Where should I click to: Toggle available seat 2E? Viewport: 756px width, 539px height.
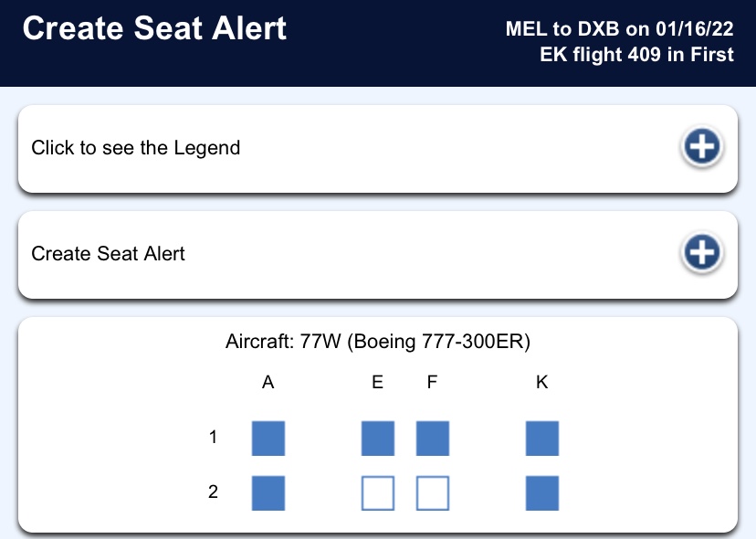pos(378,493)
